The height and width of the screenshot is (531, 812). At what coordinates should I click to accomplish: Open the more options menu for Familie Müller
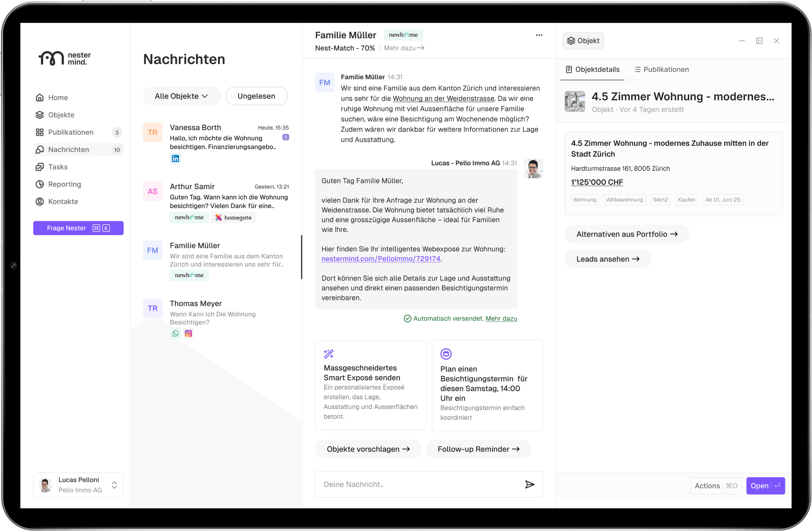[539, 35]
